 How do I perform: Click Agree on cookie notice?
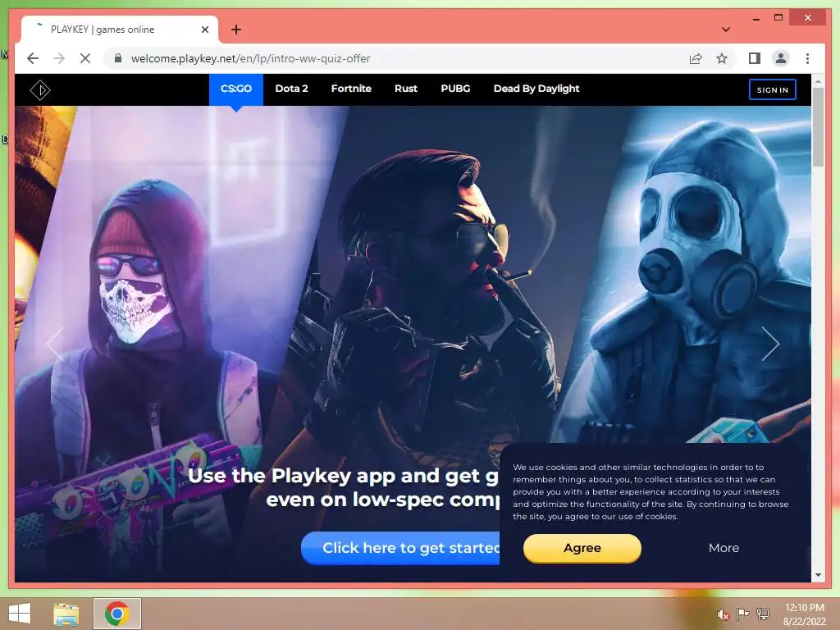pos(582,548)
